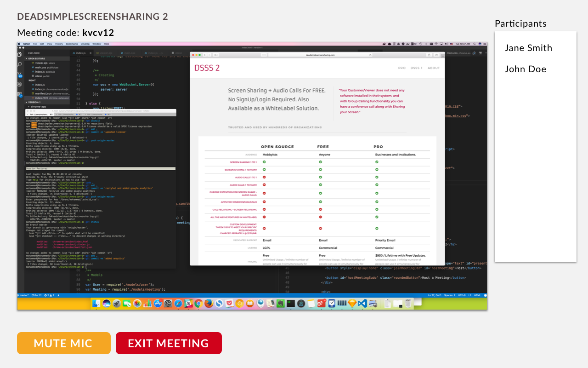Mute the microphone with MUTE MIC

[64, 343]
